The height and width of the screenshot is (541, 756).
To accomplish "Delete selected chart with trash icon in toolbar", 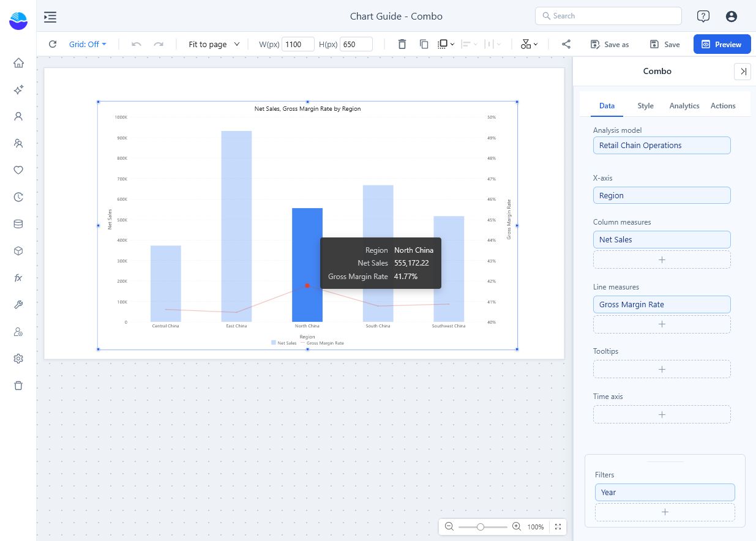I will (402, 44).
